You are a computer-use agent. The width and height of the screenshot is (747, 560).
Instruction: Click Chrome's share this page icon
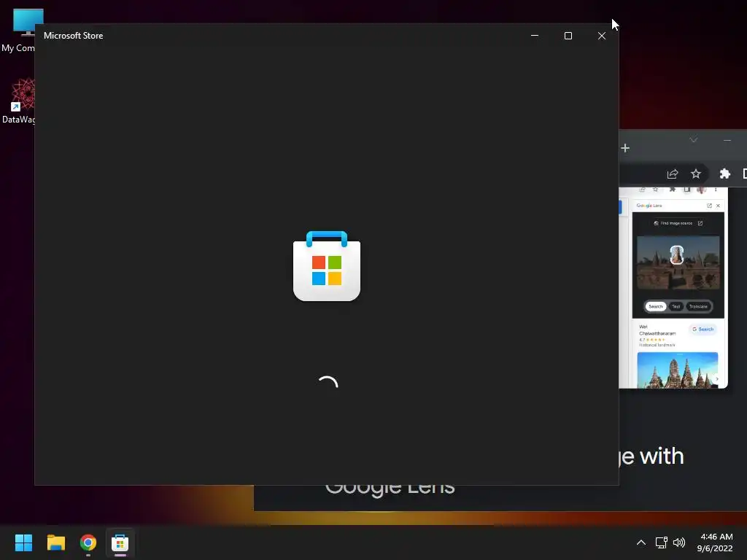[x=673, y=174]
